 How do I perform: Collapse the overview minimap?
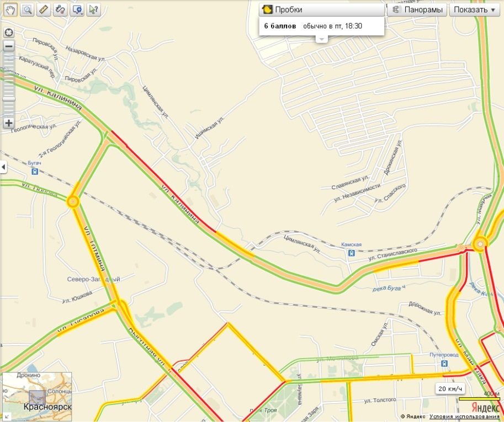[6, 417]
